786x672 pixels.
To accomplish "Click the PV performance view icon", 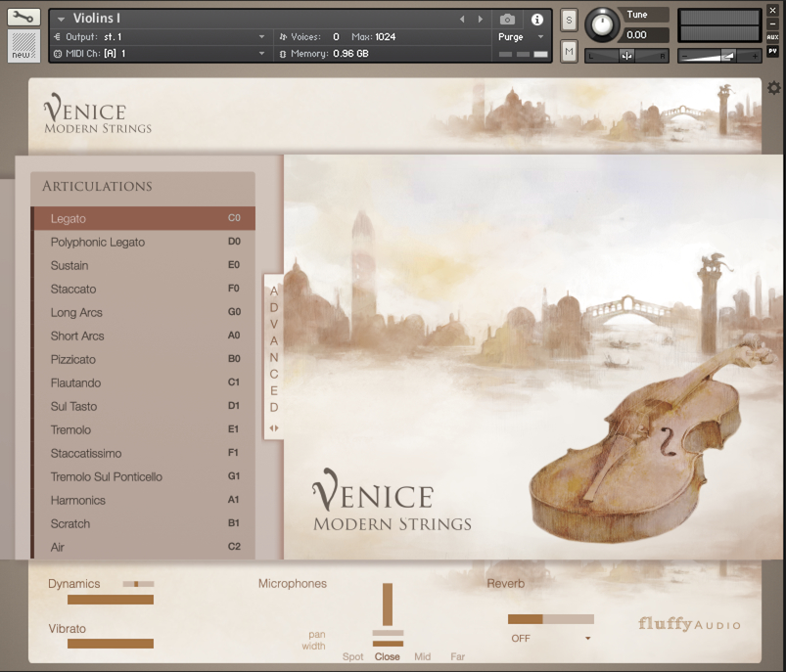I will [774, 49].
